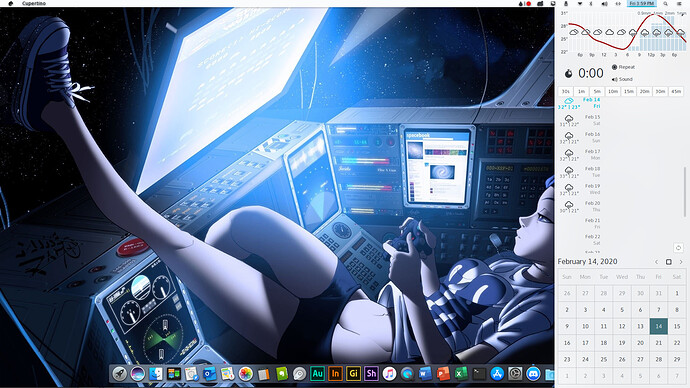Go to the next calendar month

pos(681,262)
